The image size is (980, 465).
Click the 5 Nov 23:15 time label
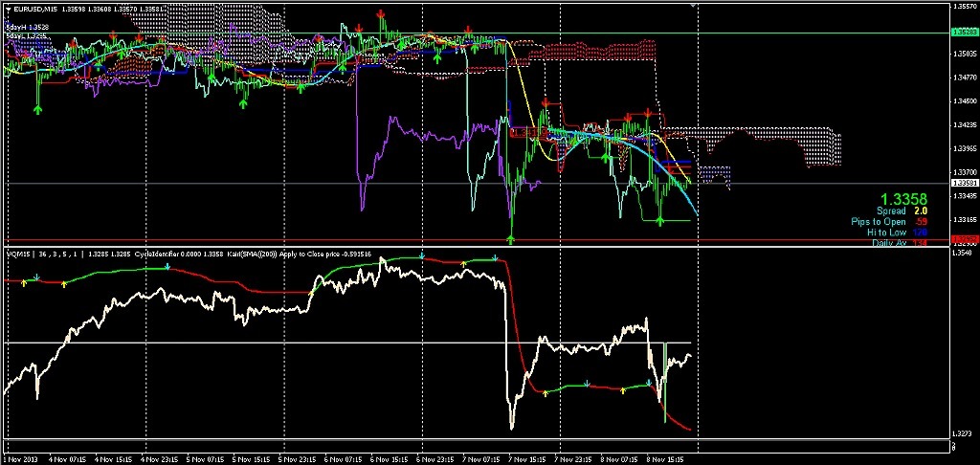(298, 459)
